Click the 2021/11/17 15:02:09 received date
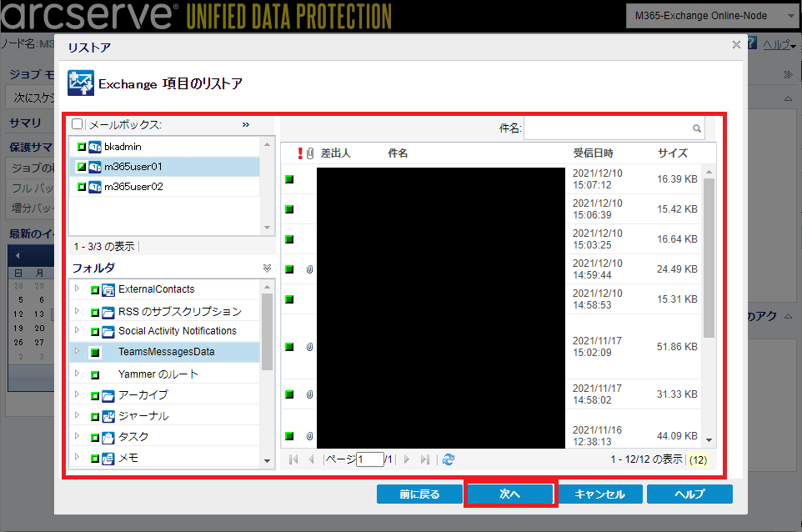802x532 pixels. 598,347
